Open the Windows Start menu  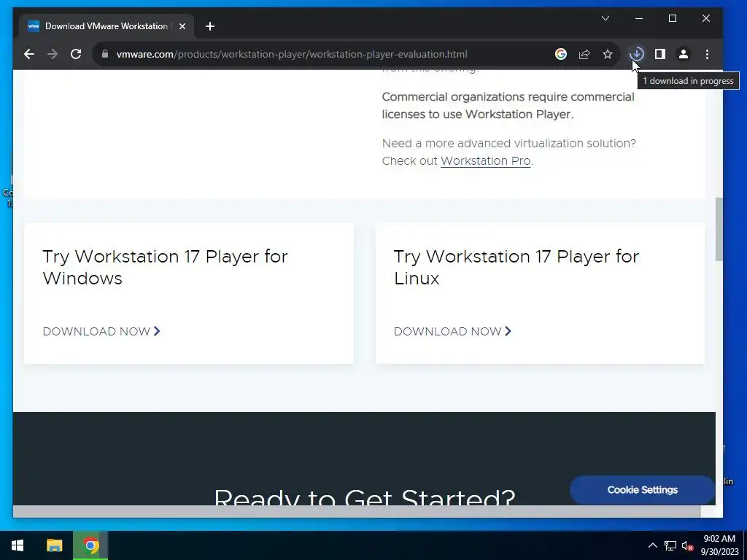pos(18,545)
